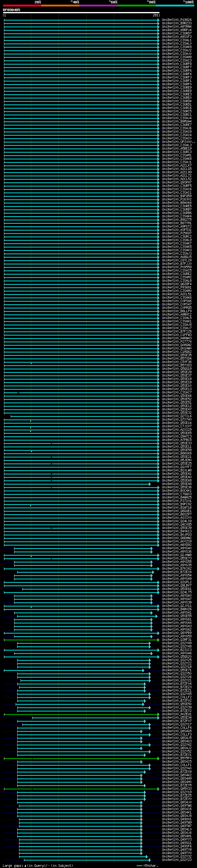Select label UniRef100_B7ZEX4
Image resolution: width=197 pixels, height=868 pixels.
(177, 572)
